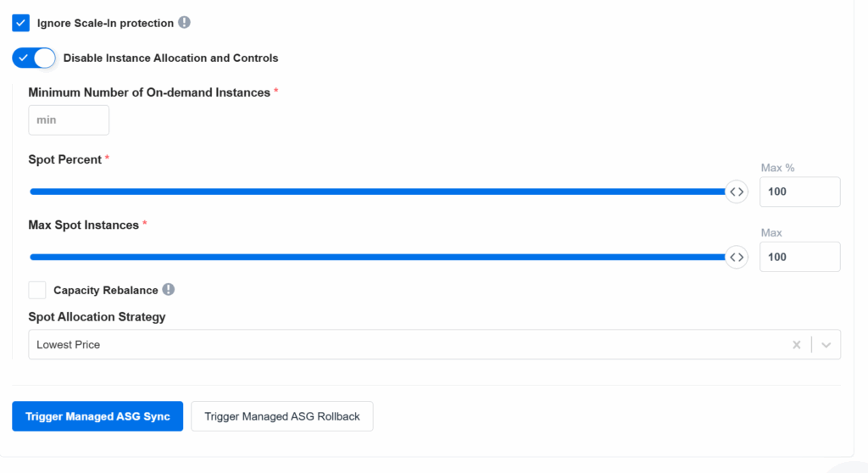Click the middle of the Max Spot Instances track
Screen dimensions: 868x473
click(x=377, y=257)
